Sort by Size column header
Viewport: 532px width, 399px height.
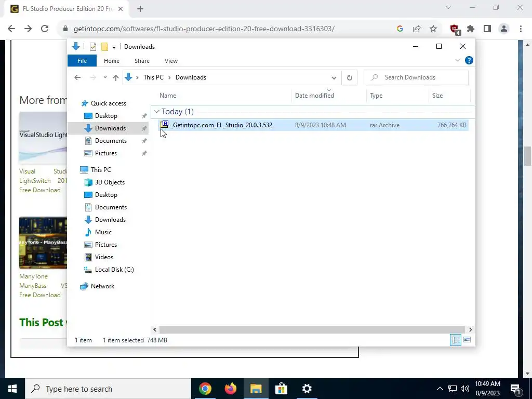(x=449, y=96)
